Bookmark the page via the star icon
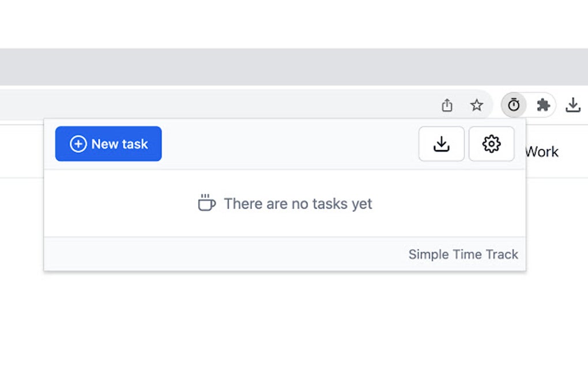The width and height of the screenshot is (588, 368). 477,105
